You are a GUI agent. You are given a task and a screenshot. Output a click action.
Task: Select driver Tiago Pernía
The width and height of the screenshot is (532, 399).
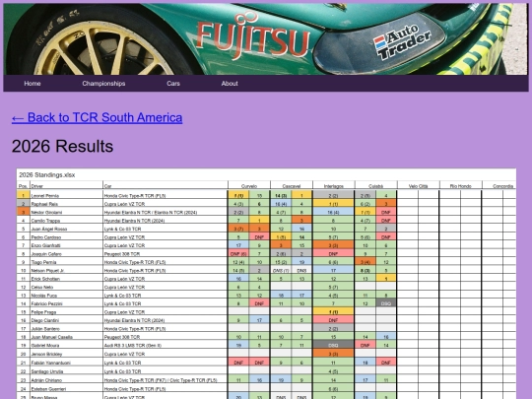[43, 262]
